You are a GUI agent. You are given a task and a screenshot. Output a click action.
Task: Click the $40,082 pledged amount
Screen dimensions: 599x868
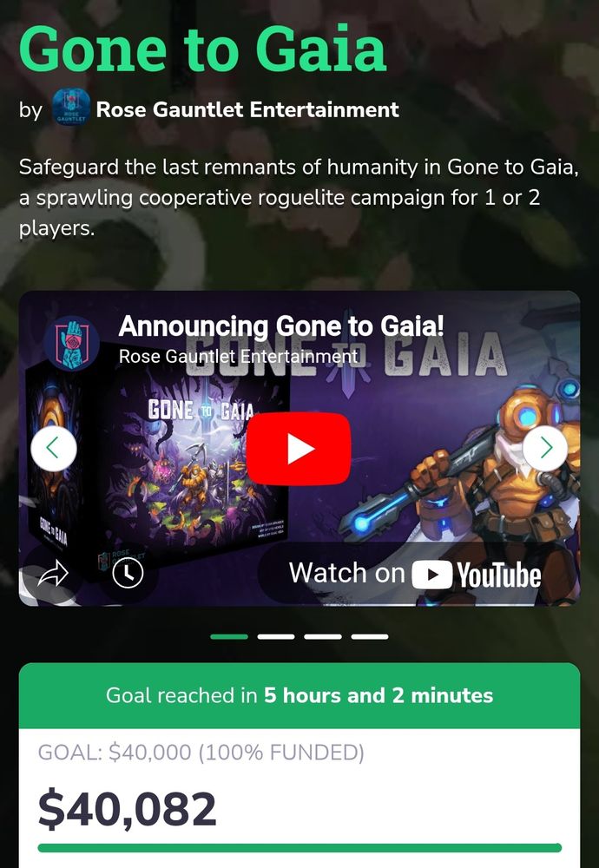(128, 809)
